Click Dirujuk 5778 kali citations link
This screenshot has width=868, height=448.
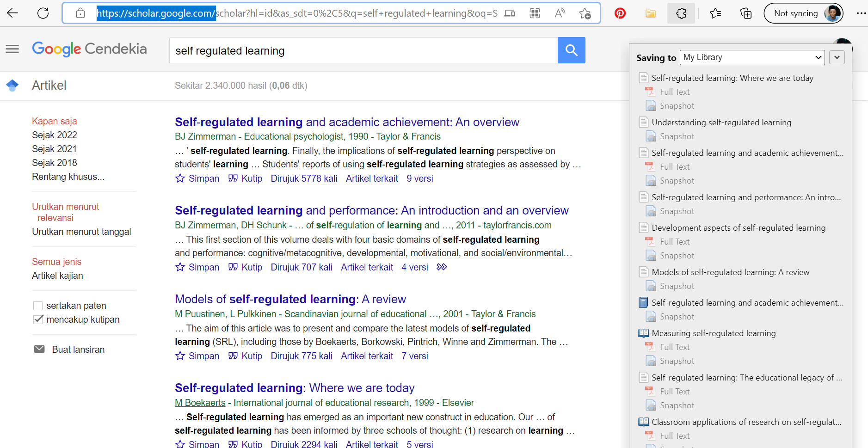click(304, 178)
